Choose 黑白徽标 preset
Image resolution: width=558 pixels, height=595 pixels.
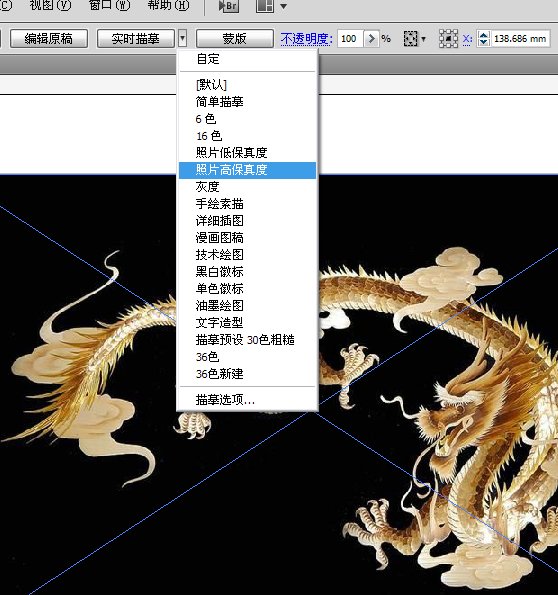[247, 272]
